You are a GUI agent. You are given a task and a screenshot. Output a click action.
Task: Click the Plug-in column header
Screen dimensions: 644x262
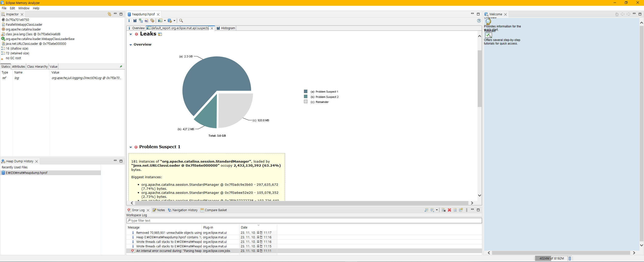tap(220, 227)
